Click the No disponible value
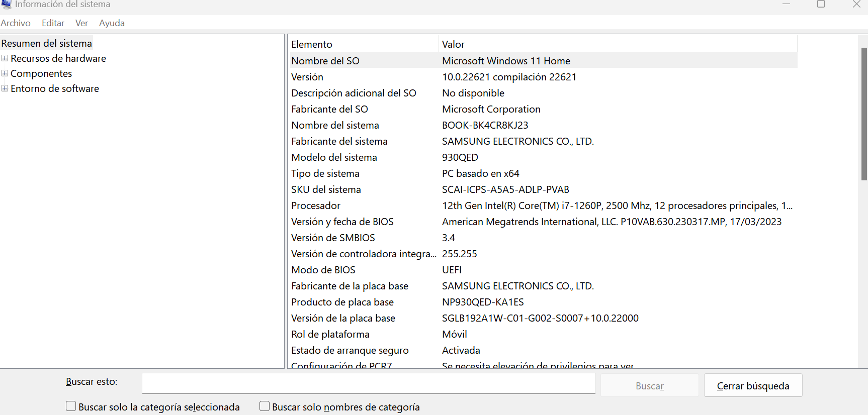 [x=473, y=93]
